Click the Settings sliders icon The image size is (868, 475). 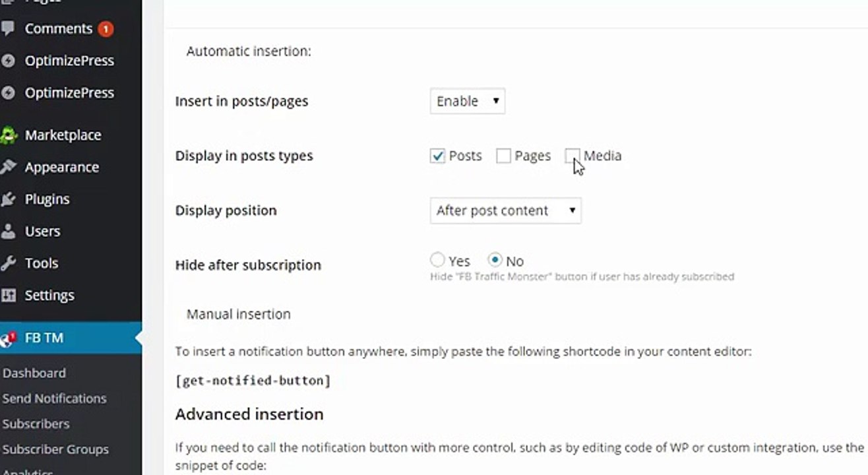8,295
